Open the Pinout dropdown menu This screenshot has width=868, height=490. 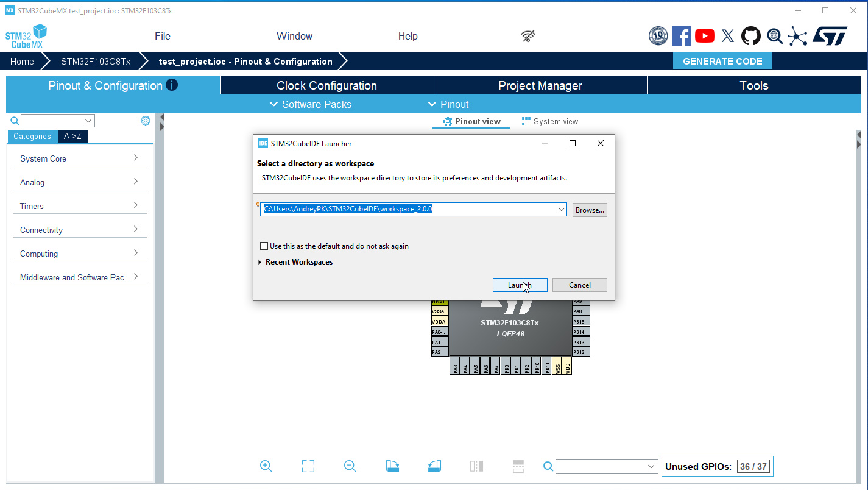[448, 104]
